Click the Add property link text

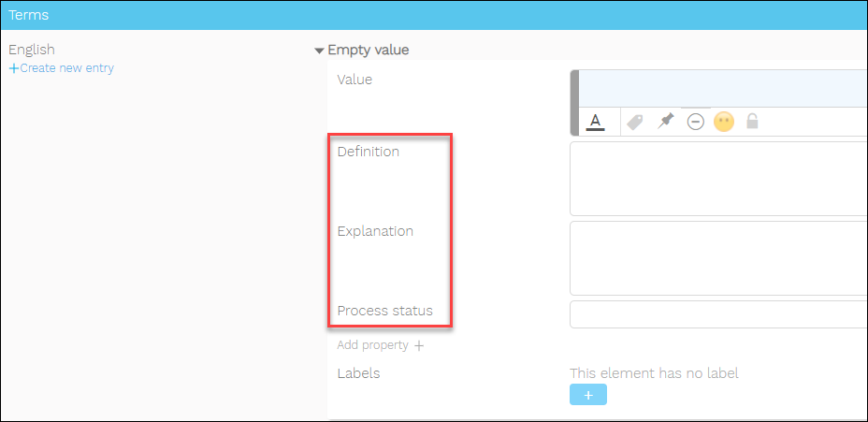coord(372,345)
